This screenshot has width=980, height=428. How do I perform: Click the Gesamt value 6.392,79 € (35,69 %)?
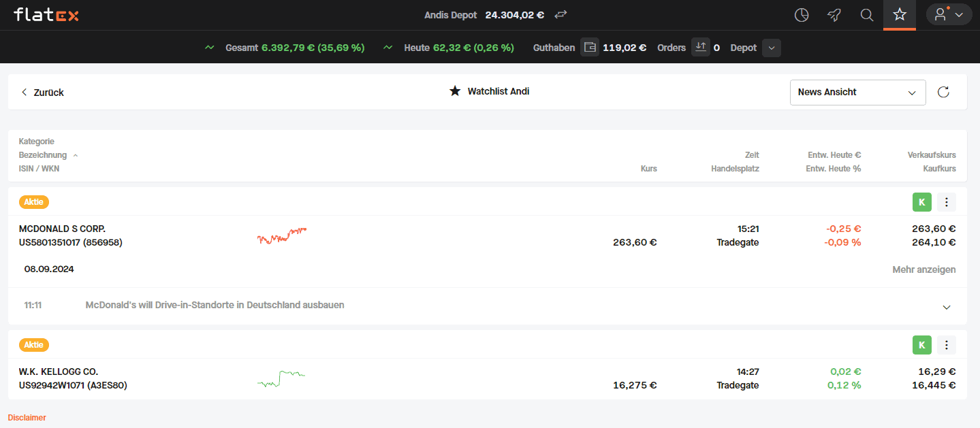coord(313,48)
